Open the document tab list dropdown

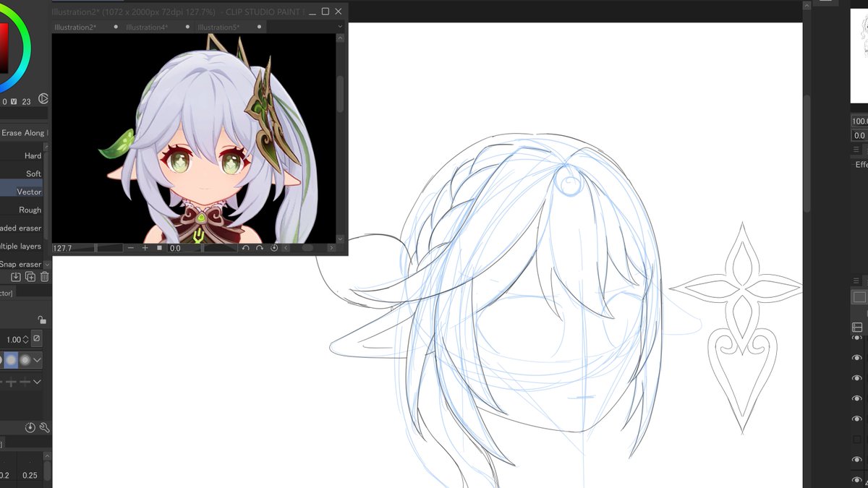click(340, 27)
